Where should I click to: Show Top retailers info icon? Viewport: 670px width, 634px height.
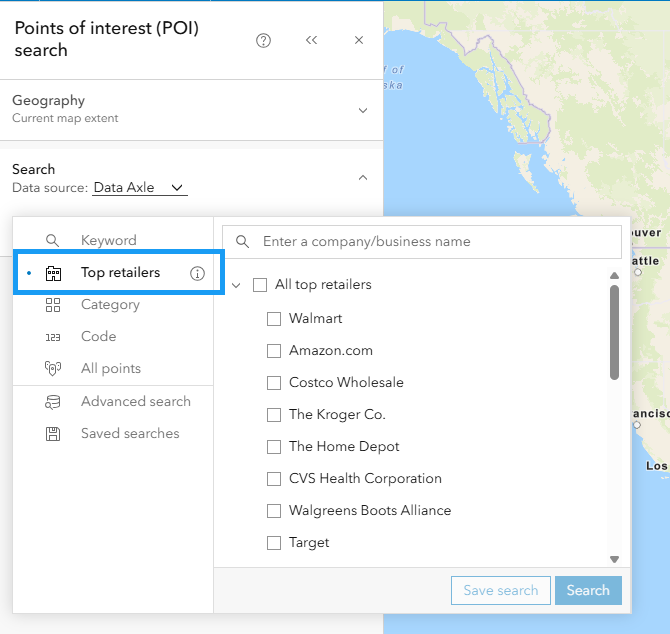(x=197, y=273)
